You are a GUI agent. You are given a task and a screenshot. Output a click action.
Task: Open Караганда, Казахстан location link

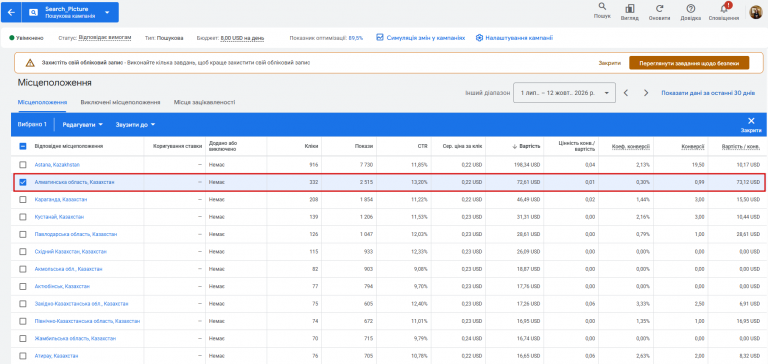point(61,199)
